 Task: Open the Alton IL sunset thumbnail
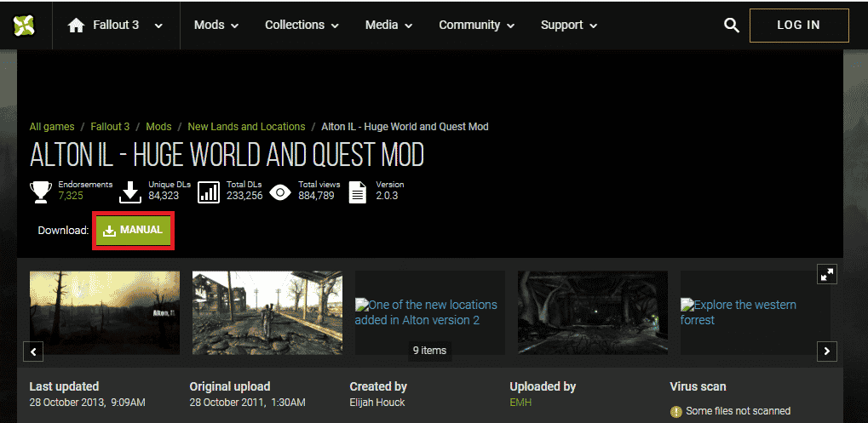point(105,312)
